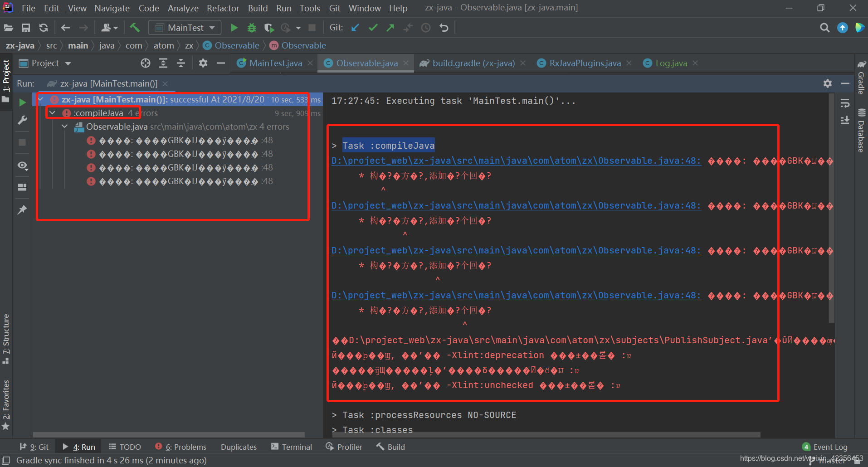This screenshot has height=467, width=868.
Task: Click the locate in project target icon
Action: 146,63
